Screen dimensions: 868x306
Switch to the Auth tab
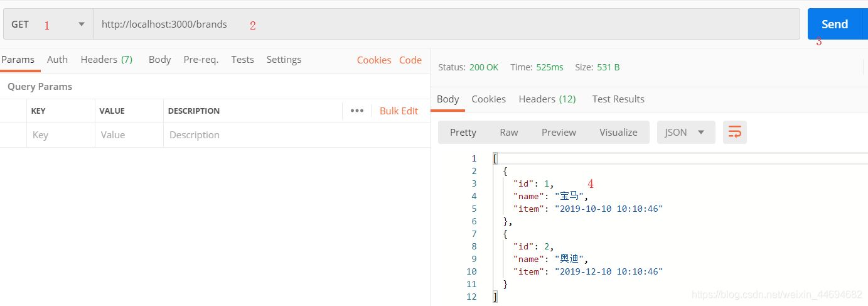coord(57,60)
